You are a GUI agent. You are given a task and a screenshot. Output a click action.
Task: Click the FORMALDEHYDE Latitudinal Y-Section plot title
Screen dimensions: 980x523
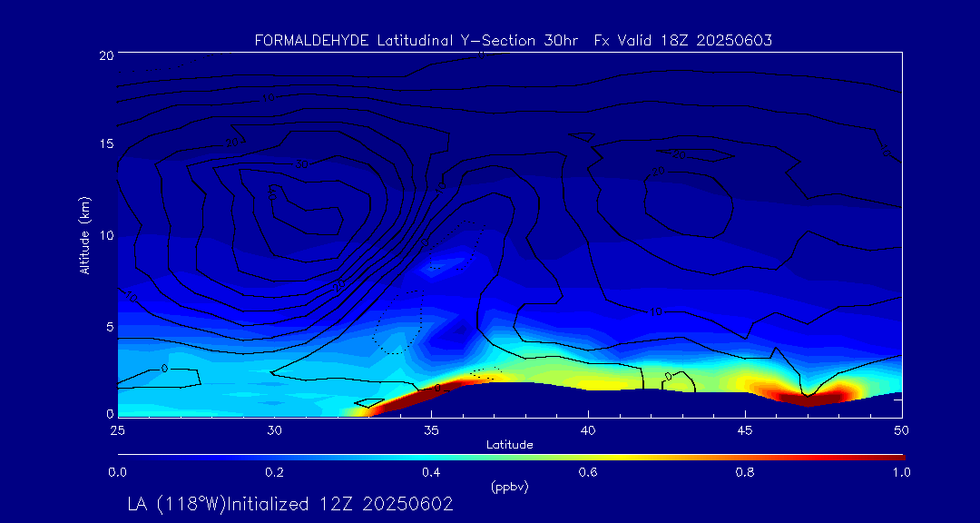513,41
